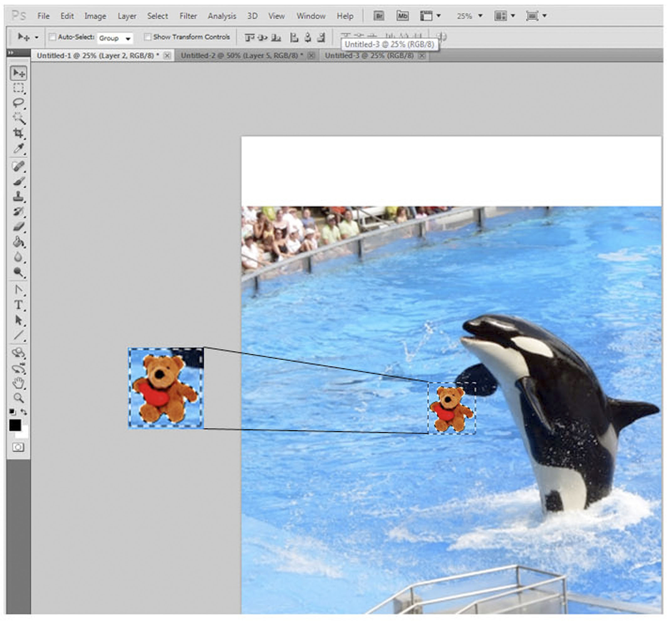Align right edges of layers
672x635 pixels.
(321, 37)
